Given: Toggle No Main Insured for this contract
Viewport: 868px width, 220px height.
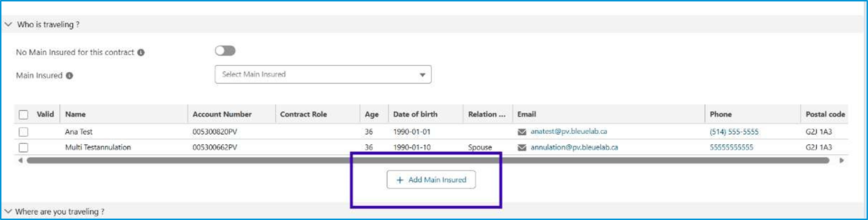Looking at the screenshot, I should 225,51.
